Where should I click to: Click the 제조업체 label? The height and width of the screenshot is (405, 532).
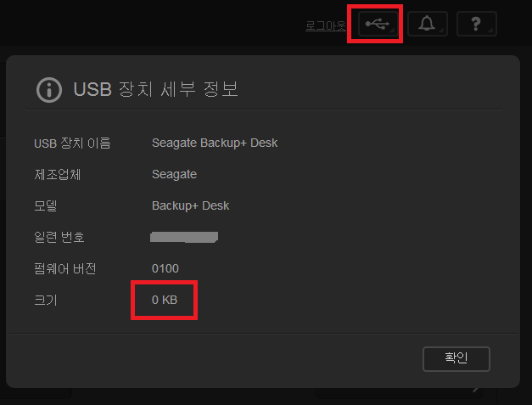pos(58,175)
